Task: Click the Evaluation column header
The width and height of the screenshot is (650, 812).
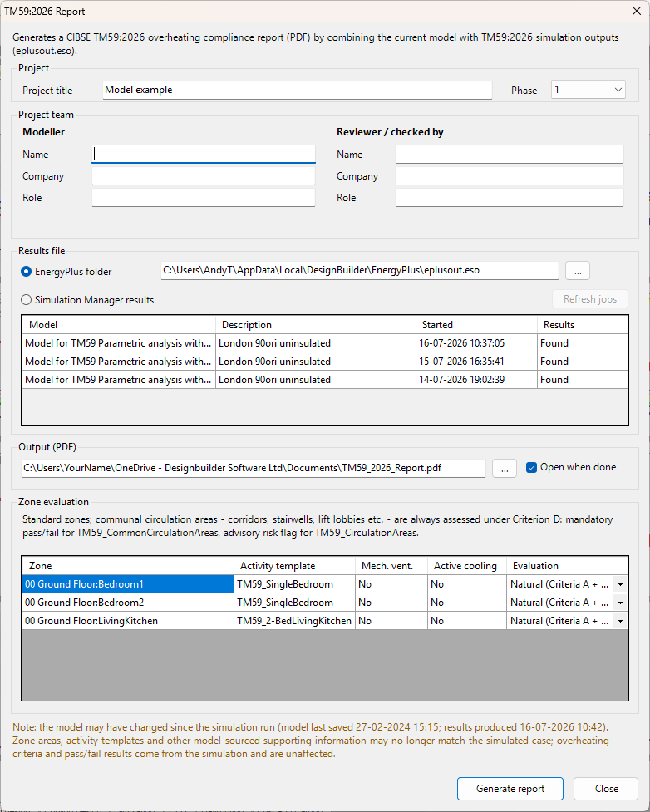Action: [x=567, y=565]
